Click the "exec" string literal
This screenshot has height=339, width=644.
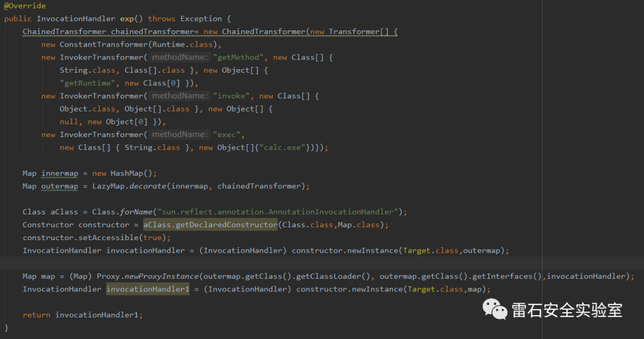pos(227,135)
